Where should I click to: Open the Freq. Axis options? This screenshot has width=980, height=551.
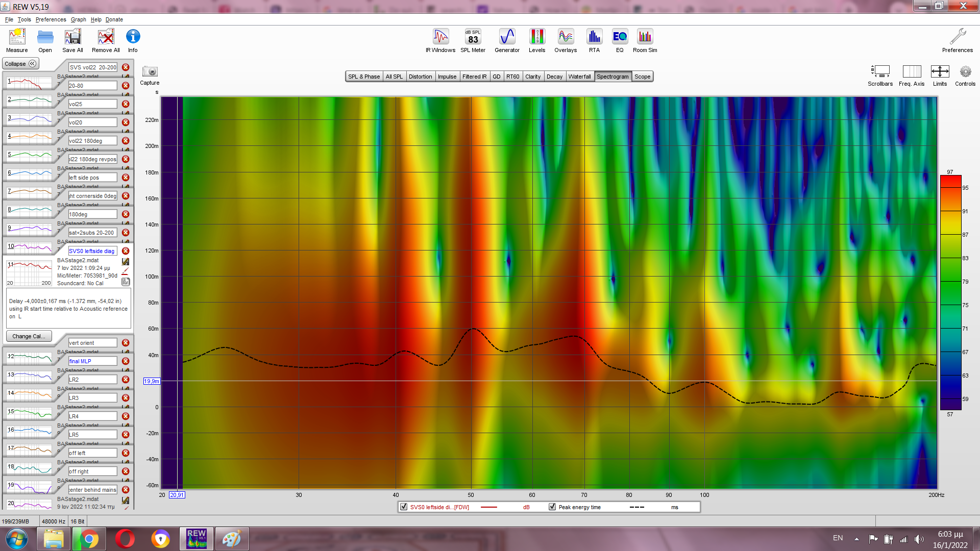[x=912, y=72]
